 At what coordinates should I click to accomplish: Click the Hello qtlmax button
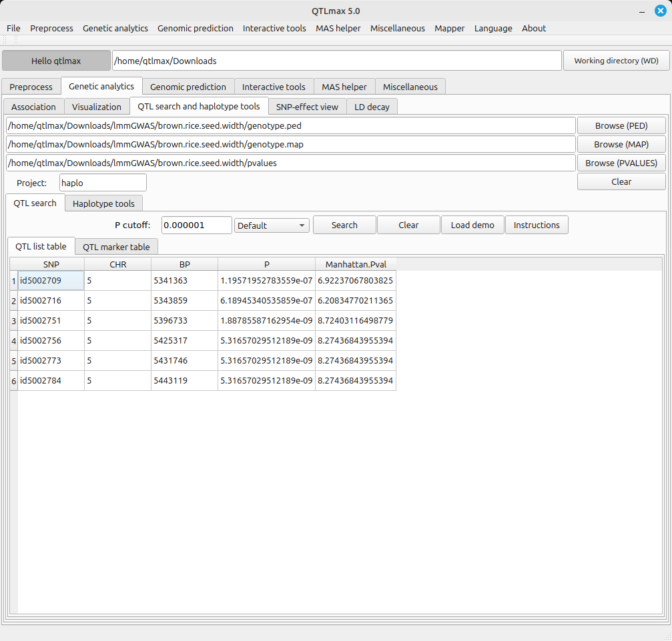(56, 61)
